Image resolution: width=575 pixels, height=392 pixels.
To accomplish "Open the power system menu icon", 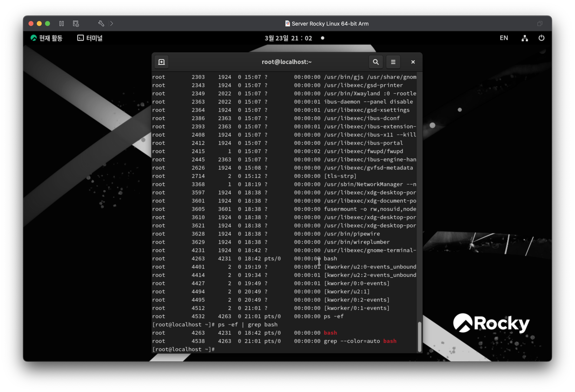I will [x=541, y=38].
